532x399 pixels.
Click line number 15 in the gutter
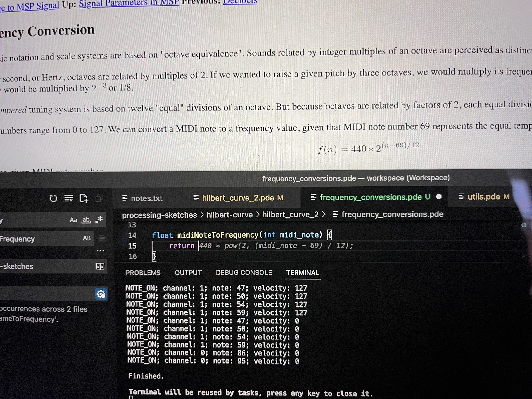132,246
